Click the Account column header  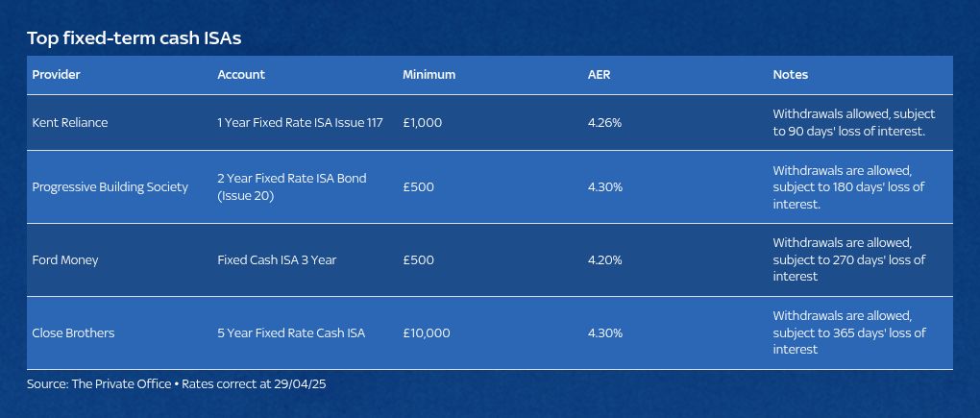point(241,74)
